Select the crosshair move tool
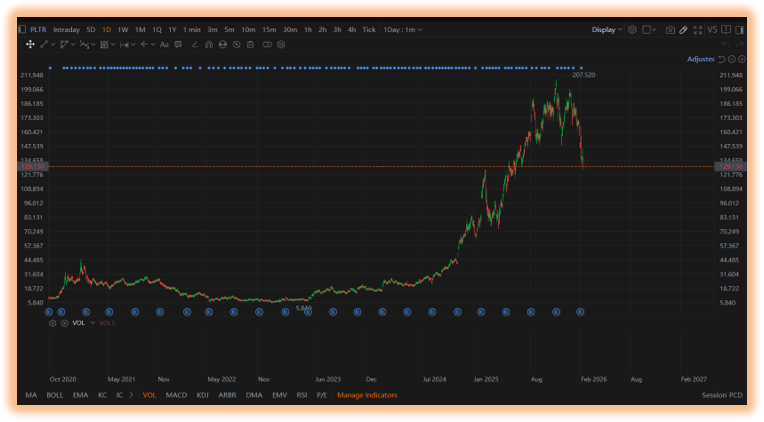The height and width of the screenshot is (422, 764). tap(30, 44)
